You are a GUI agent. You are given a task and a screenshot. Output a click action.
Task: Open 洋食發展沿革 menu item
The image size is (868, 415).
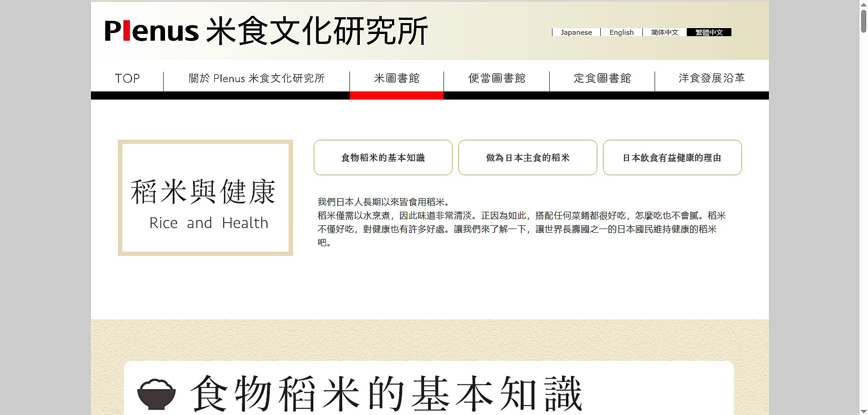pos(711,78)
